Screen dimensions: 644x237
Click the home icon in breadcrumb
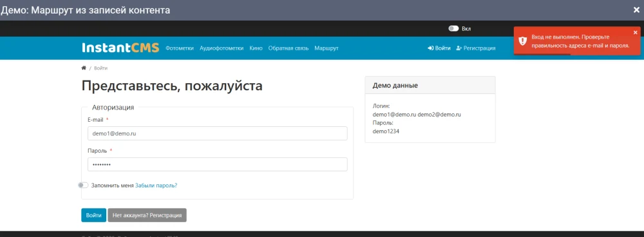pyautogui.click(x=84, y=68)
